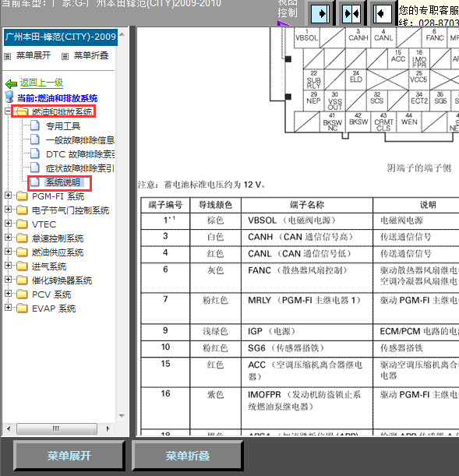Click the folder icon for 进气系统

tap(22, 266)
